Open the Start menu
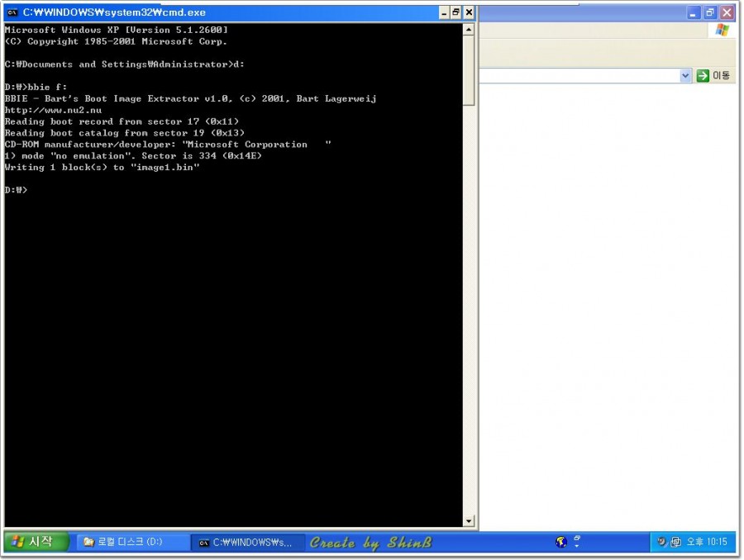The height and width of the screenshot is (560, 744). click(36, 542)
